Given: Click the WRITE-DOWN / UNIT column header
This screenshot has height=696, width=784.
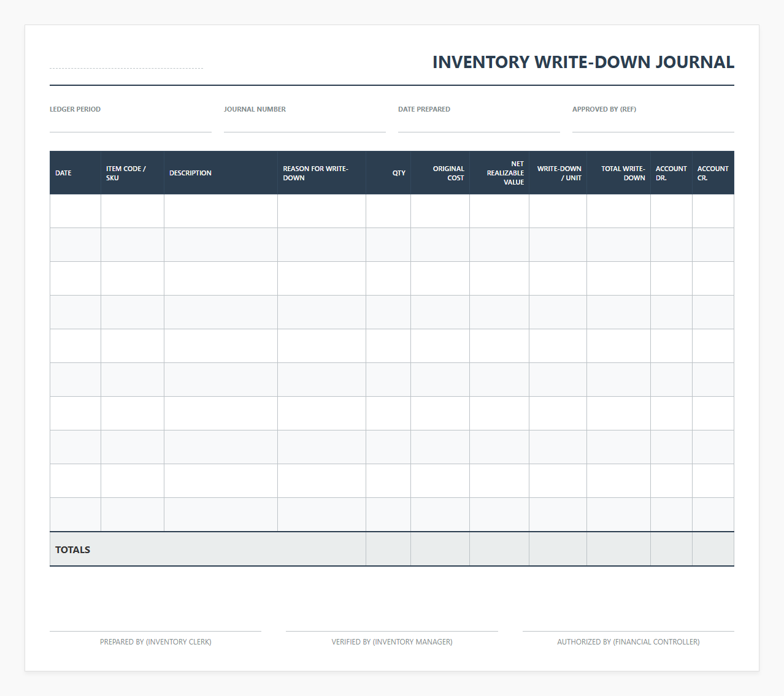Looking at the screenshot, I should 558,173.
